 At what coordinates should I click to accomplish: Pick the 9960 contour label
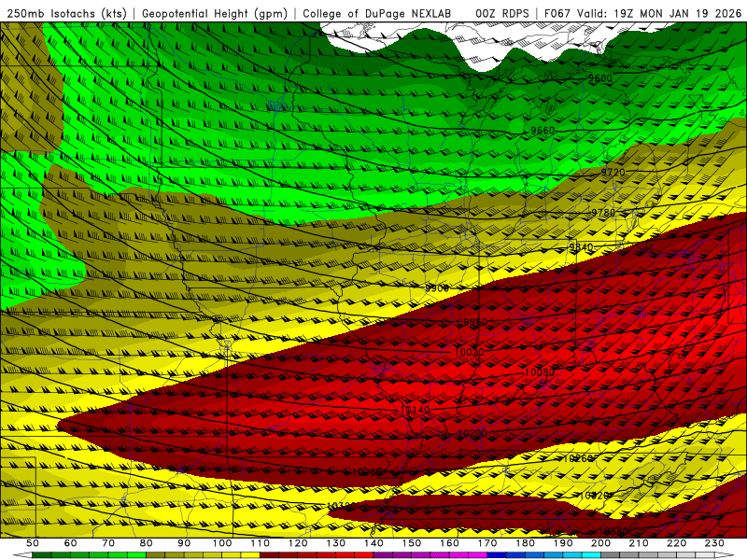pos(475,322)
